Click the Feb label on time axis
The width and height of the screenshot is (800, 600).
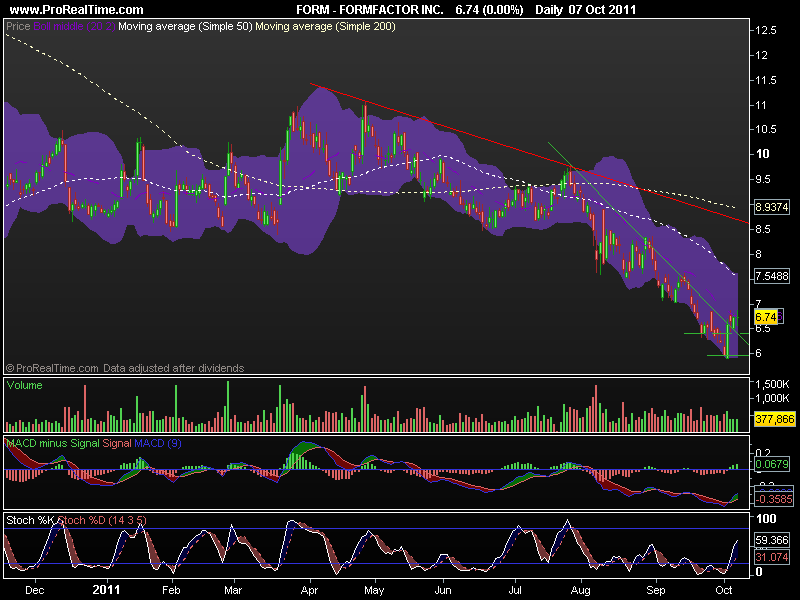[x=171, y=590]
